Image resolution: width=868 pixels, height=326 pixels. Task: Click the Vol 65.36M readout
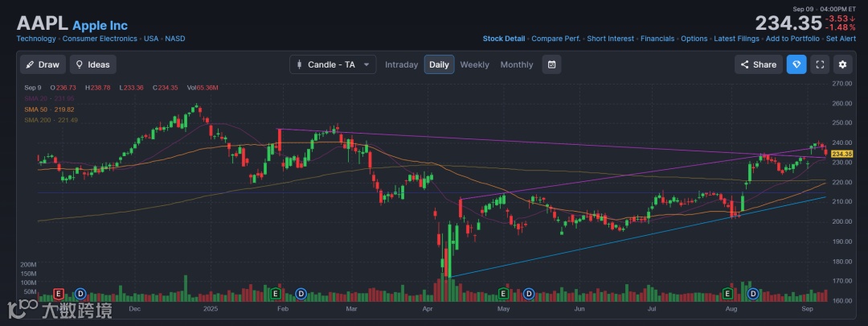202,88
